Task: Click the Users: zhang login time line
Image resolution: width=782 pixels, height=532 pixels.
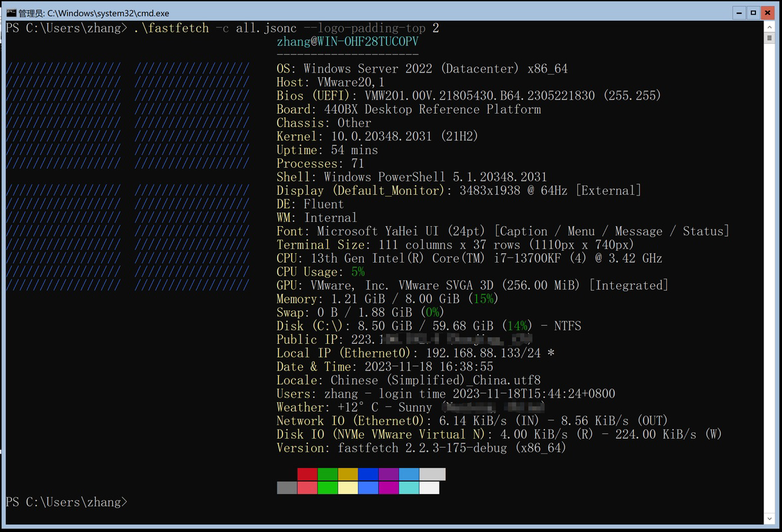Action: pyautogui.click(x=446, y=394)
